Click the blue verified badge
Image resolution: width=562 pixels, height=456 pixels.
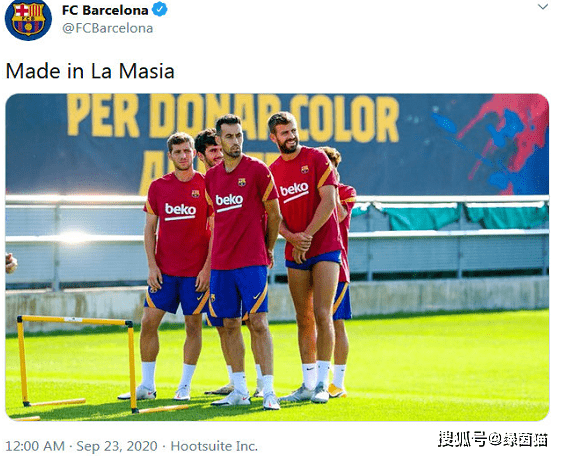point(160,10)
